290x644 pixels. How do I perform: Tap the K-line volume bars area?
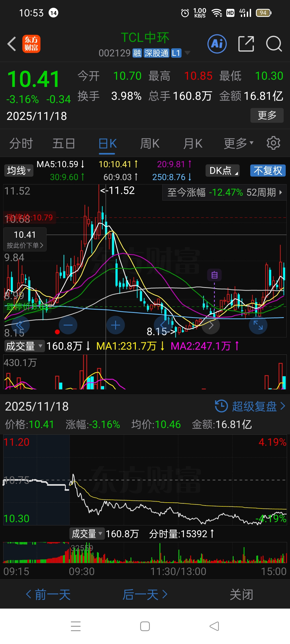145,372
